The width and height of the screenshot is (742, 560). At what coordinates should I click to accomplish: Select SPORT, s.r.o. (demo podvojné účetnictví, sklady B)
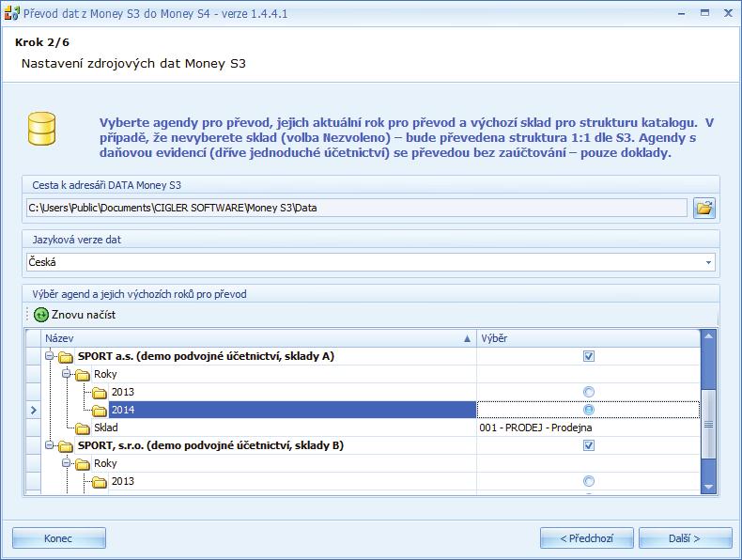pos(210,445)
